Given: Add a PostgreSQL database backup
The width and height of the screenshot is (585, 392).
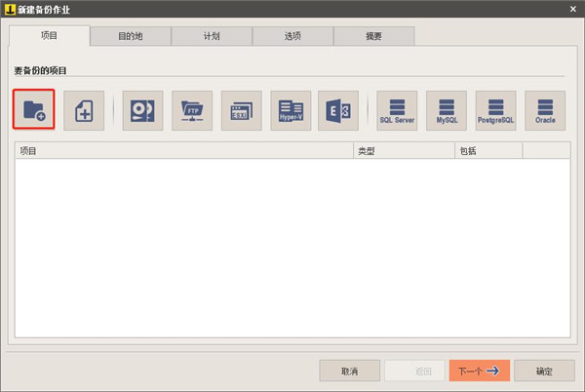Looking at the screenshot, I should click(x=496, y=110).
